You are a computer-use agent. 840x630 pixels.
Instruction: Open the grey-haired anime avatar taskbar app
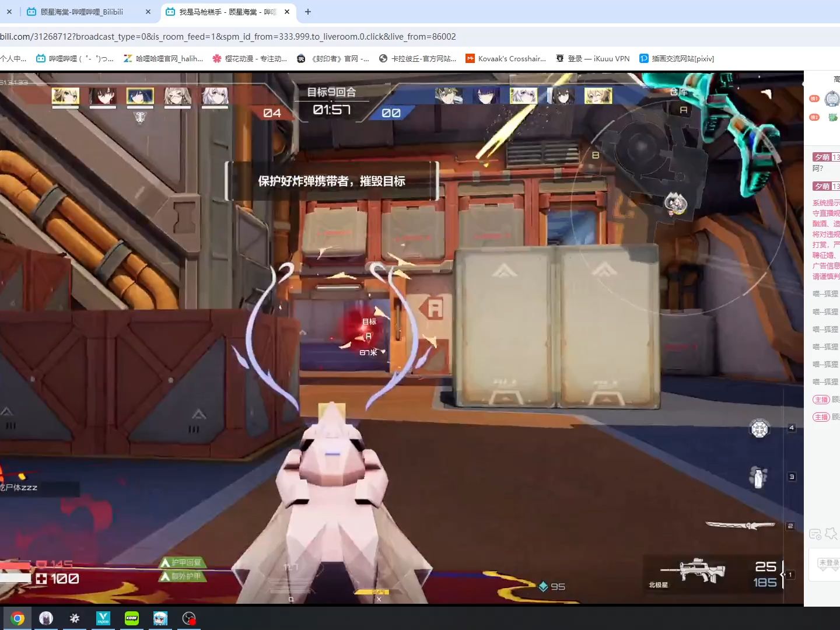coord(46,618)
